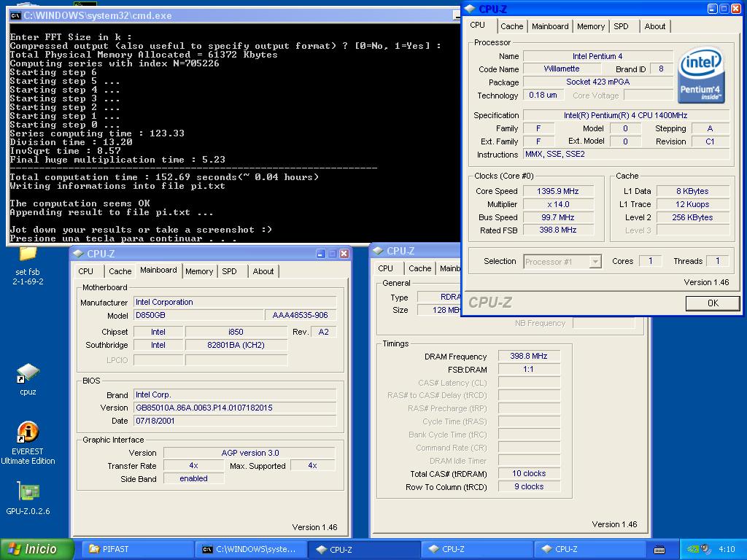The width and height of the screenshot is (747, 560).
Task: Click the 256 KBytes Level 2 value
Action: 692,217
